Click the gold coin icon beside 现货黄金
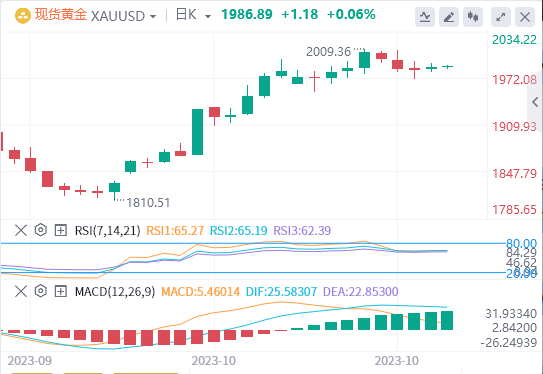543x374 pixels. click(x=23, y=16)
